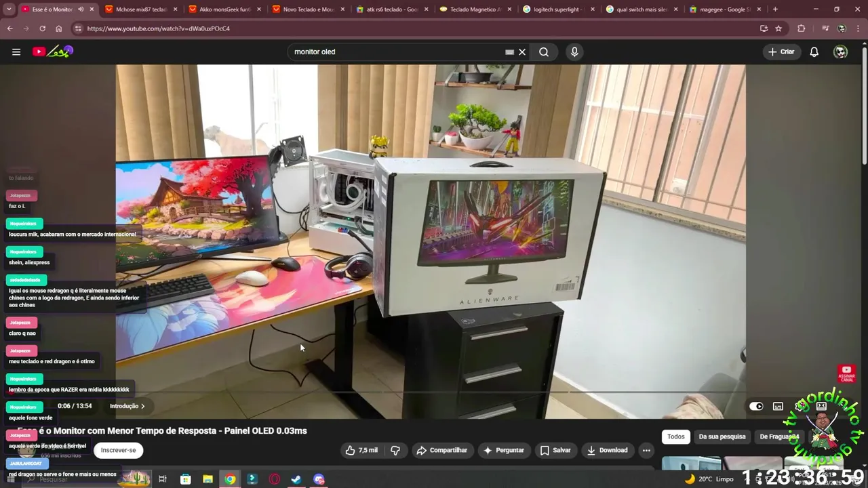This screenshot has width=868, height=488.
Task: Open Google Chrome from the taskbar
Action: tap(230, 479)
